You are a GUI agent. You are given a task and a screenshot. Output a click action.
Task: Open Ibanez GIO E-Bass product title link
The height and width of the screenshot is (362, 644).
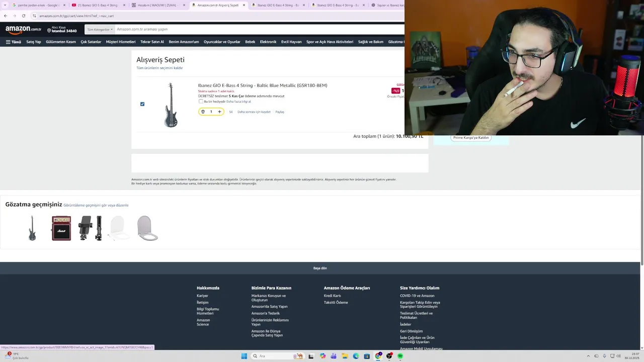tap(263, 85)
